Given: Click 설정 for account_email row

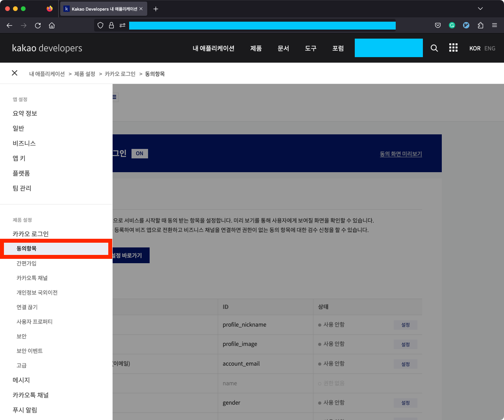Looking at the screenshot, I should [406, 364].
